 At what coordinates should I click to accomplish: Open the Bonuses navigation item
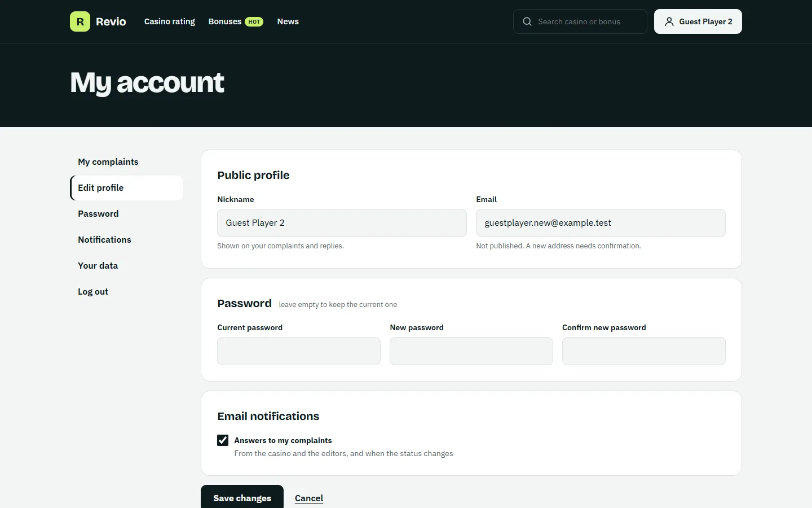tap(225, 21)
